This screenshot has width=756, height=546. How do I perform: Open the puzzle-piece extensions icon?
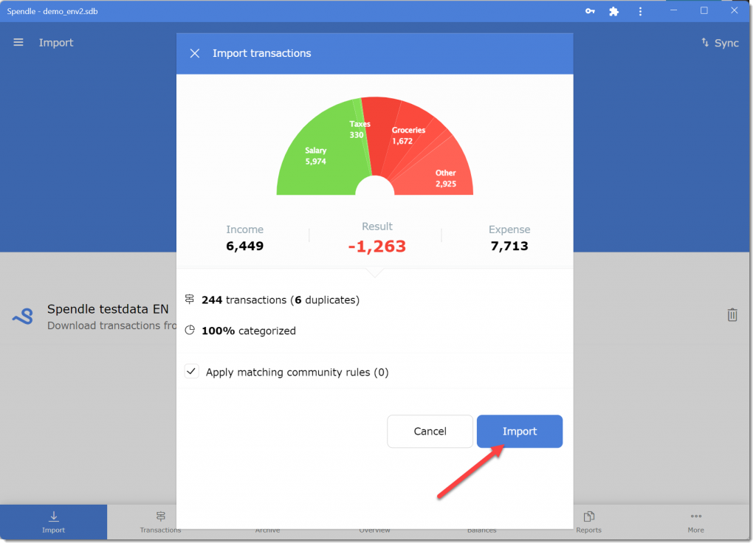614,11
